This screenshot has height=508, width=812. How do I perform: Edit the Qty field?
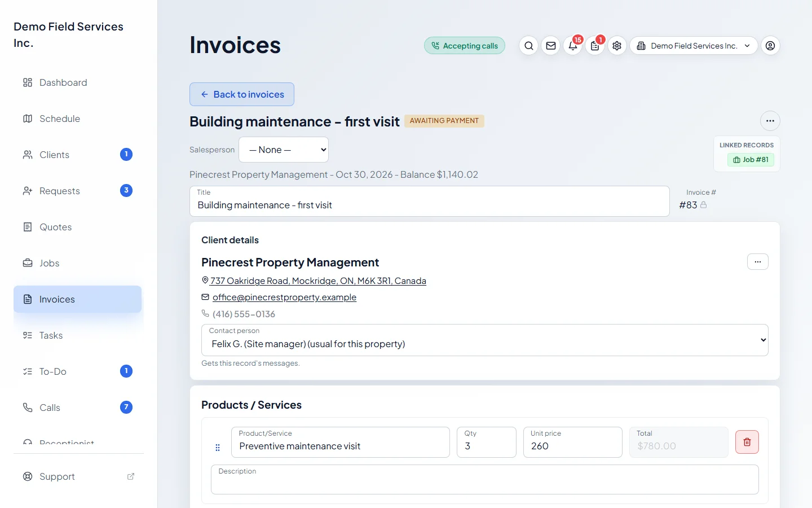point(487,442)
